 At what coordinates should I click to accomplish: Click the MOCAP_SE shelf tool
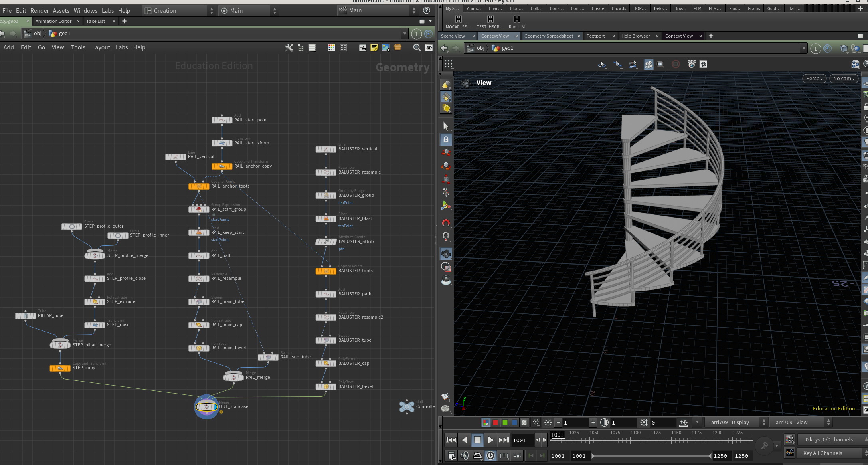pos(458,22)
